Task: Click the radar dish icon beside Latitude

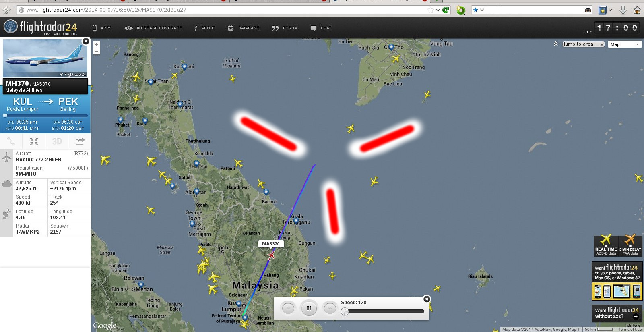Action: tap(7, 214)
